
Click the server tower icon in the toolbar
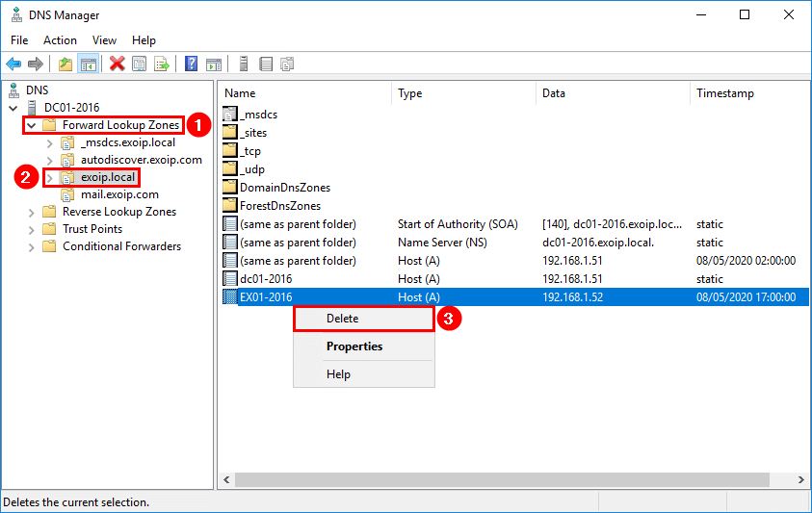pos(244,64)
